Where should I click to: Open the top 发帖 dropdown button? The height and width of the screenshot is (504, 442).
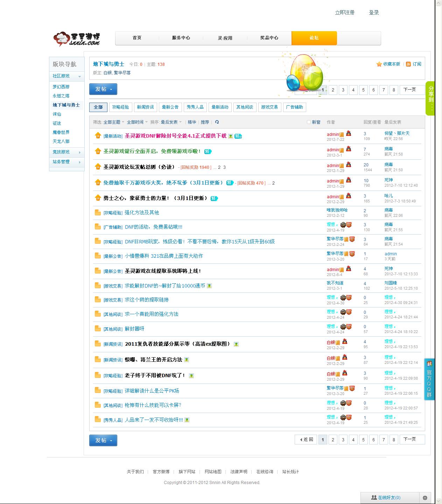tap(103, 89)
